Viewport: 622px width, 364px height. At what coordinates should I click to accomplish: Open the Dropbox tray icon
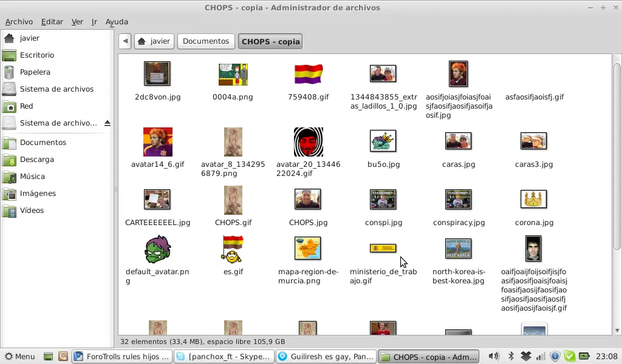pos(525,357)
